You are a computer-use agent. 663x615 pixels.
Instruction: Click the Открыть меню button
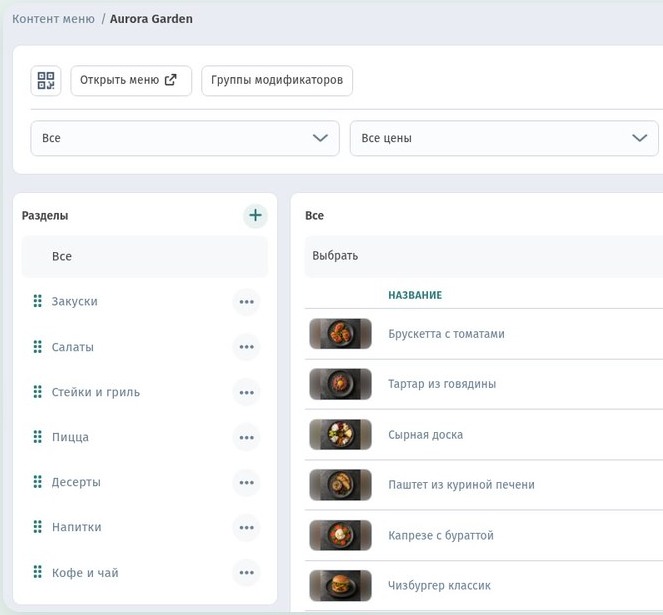(x=131, y=80)
